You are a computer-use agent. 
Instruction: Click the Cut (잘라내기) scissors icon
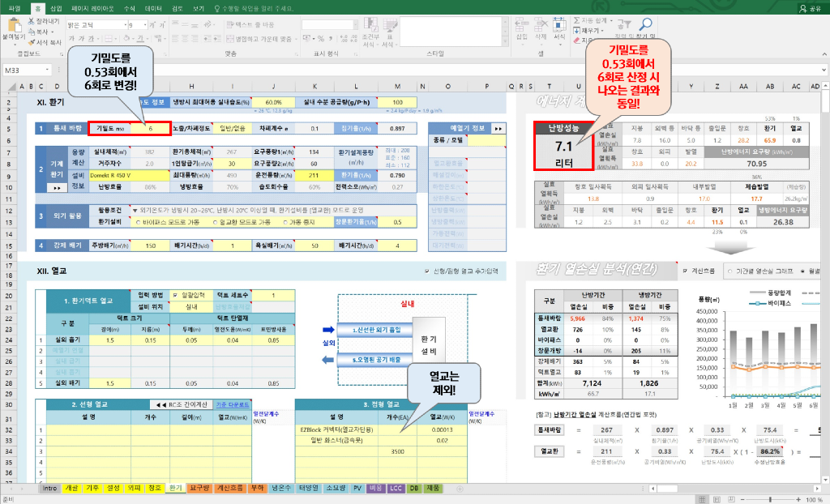(32, 19)
